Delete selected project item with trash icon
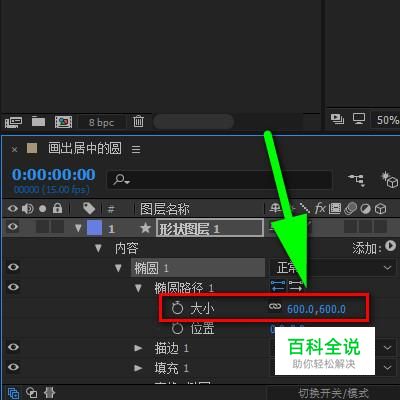This screenshot has height=400, width=400. pos(138,121)
